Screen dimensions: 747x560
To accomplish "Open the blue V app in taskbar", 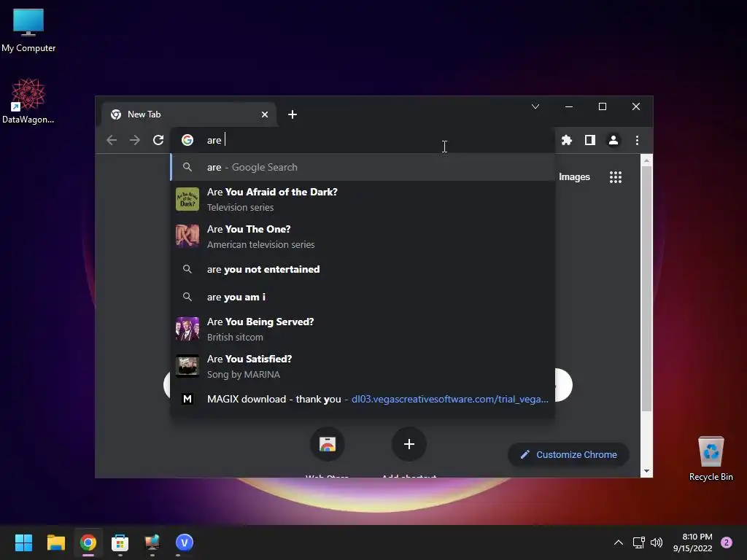I will pos(185,542).
